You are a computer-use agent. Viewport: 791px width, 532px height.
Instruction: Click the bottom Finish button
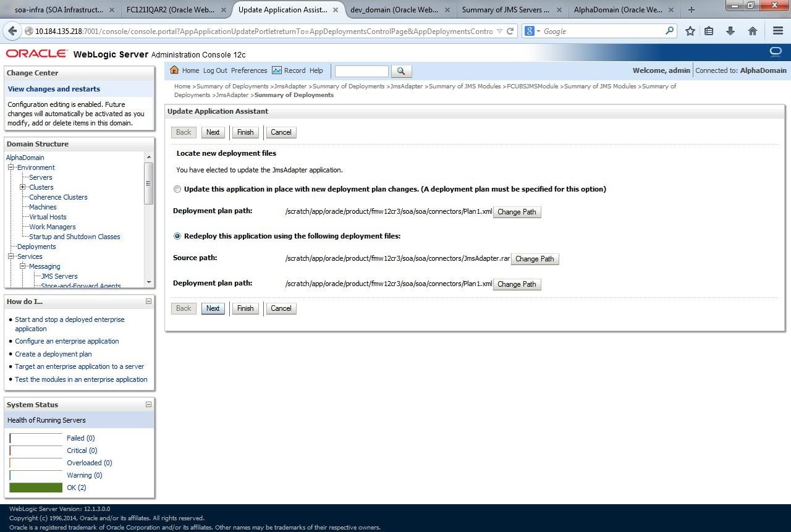tap(245, 308)
